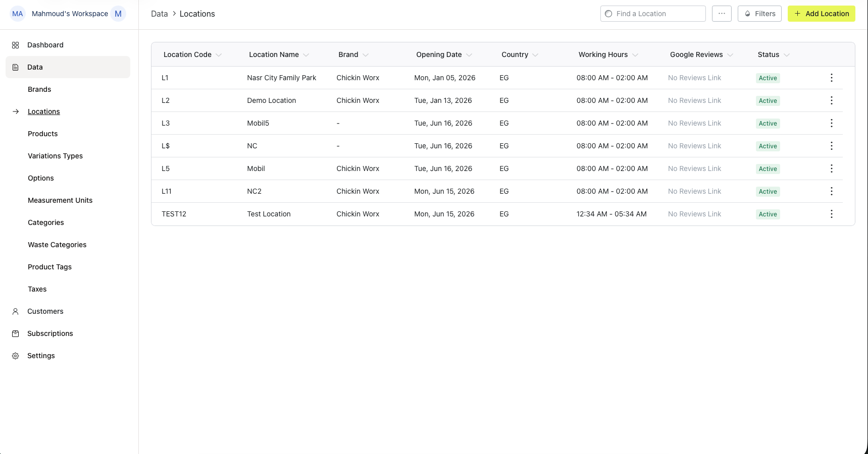
Task: Open Taxes in sidebar
Action: [37, 289]
